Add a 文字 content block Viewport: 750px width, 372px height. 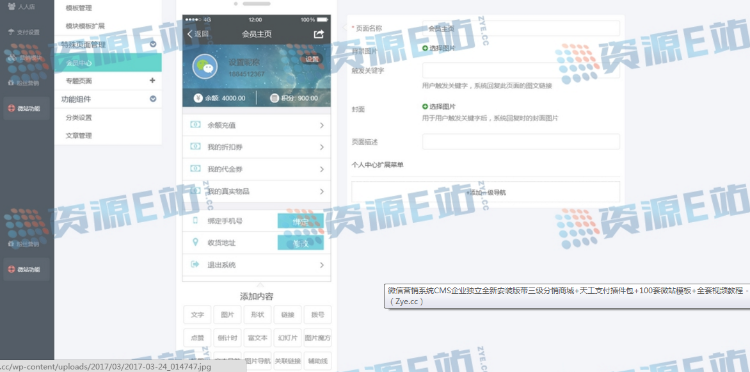198,315
